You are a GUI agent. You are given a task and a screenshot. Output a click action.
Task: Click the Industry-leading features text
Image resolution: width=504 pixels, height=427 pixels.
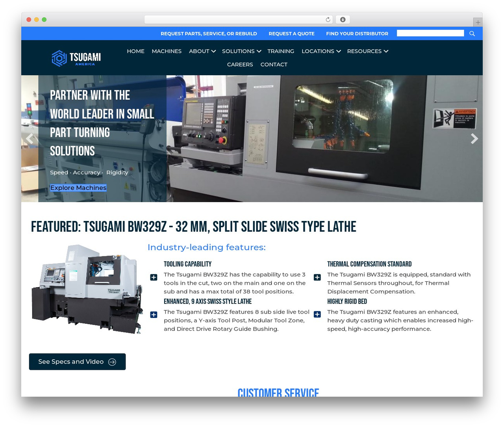pyautogui.click(x=206, y=247)
